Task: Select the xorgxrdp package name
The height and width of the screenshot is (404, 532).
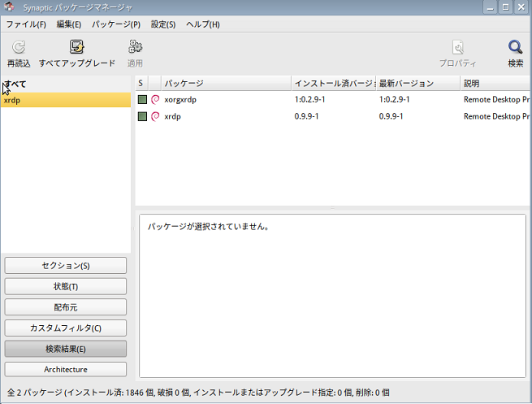Action: click(x=180, y=100)
